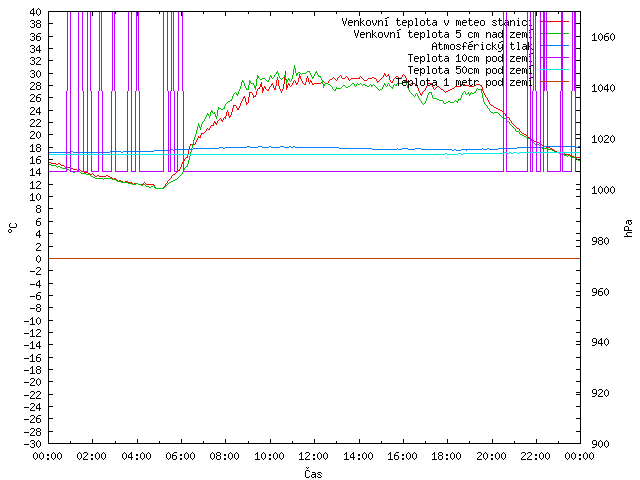Click the '10:00' time tick label
The width and height of the screenshot is (640, 480).
pyautogui.click(x=269, y=456)
